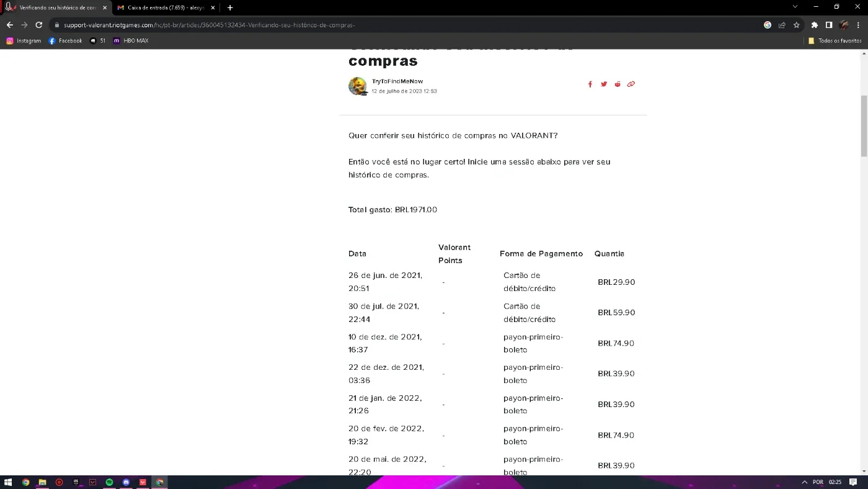The width and height of the screenshot is (868, 489).
Task: Click the Google icon in address bar
Action: 768,25
